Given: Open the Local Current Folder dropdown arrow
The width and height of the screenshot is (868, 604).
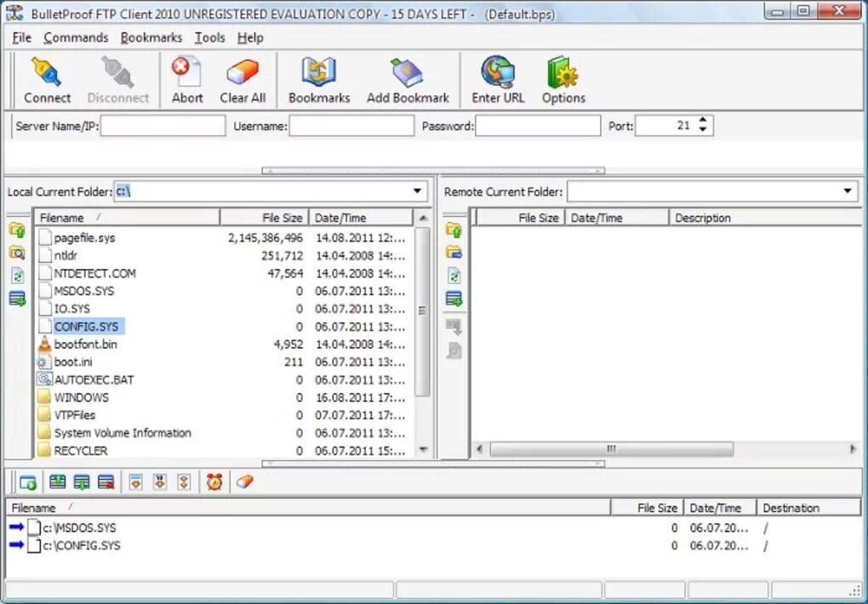Looking at the screenshot, I should click(x=417, y=191).
